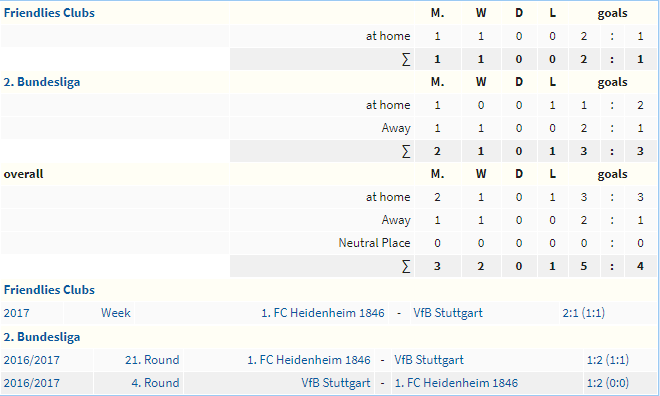Viewport: 660px width, 396px height.
Task: Open the Friendlies Clubs match list heading
Action: pos(49,290)
